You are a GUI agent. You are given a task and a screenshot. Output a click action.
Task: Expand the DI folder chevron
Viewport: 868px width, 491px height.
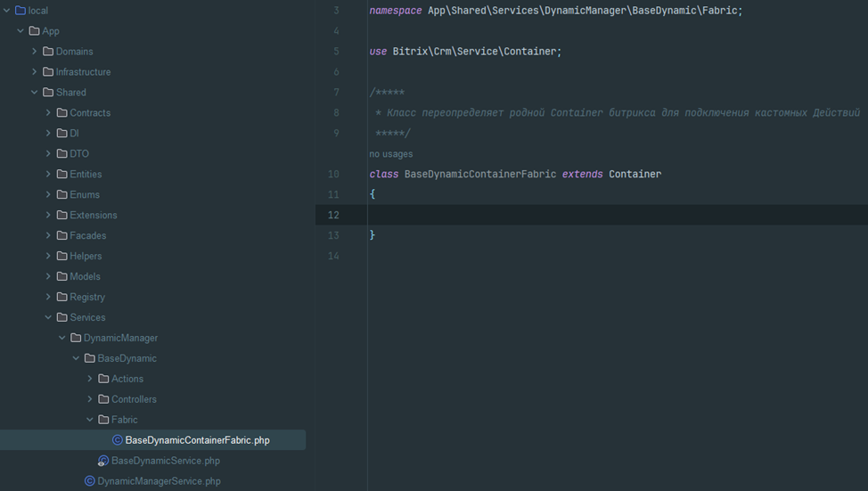[x=48, y=134]
